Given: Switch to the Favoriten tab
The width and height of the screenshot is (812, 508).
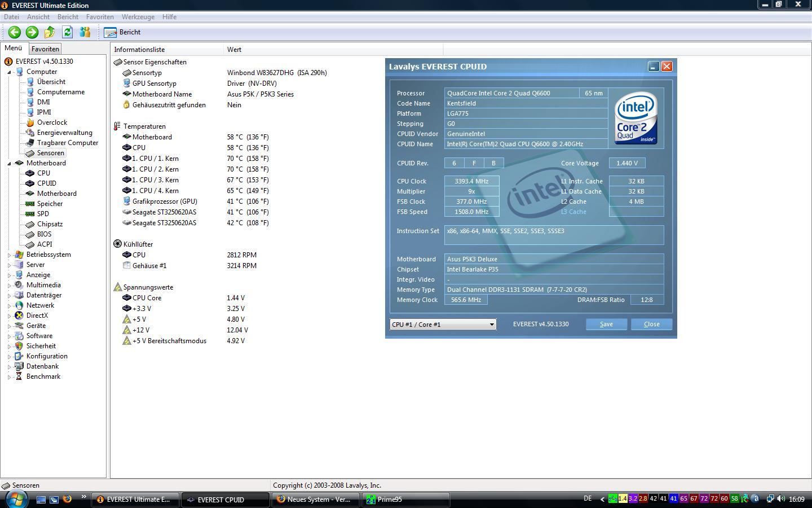Looking at the screenshot, I should (x=45, y=49).
